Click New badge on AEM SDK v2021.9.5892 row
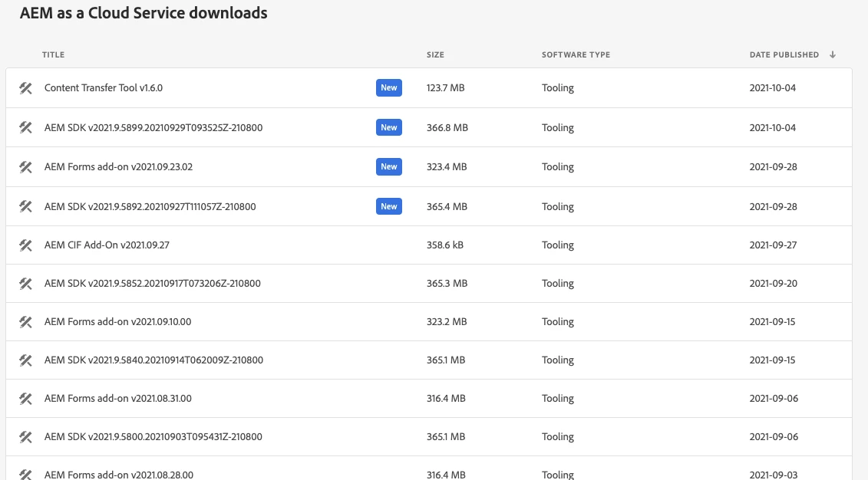Viewport: 868px width, 480px height. pos(388,207)
